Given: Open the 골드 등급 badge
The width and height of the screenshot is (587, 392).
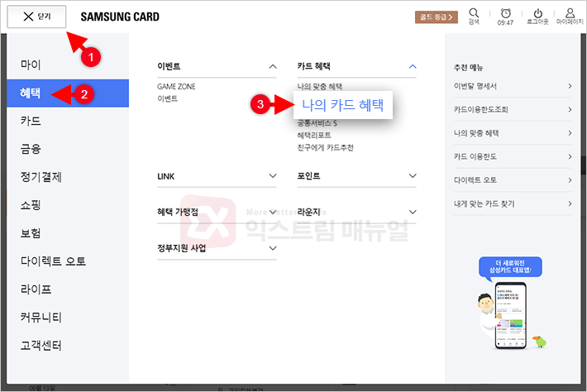Looking at the screenshot, I should [437, 17].
